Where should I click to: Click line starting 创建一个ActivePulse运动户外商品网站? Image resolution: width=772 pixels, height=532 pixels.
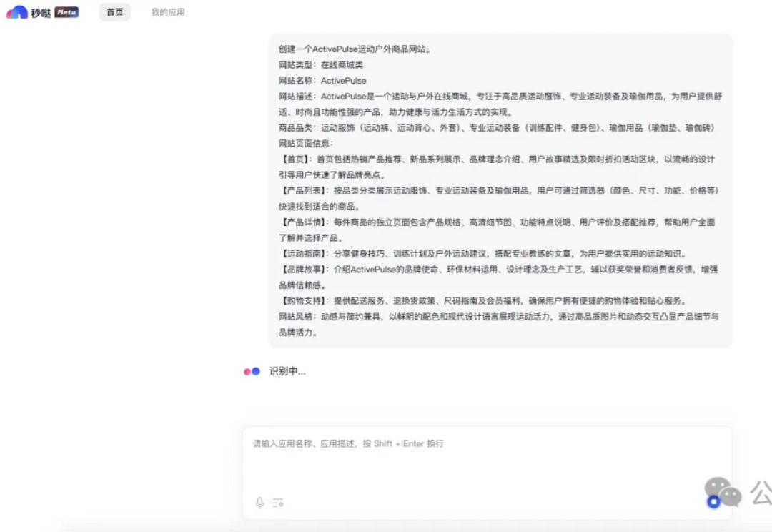click(355, 49)
